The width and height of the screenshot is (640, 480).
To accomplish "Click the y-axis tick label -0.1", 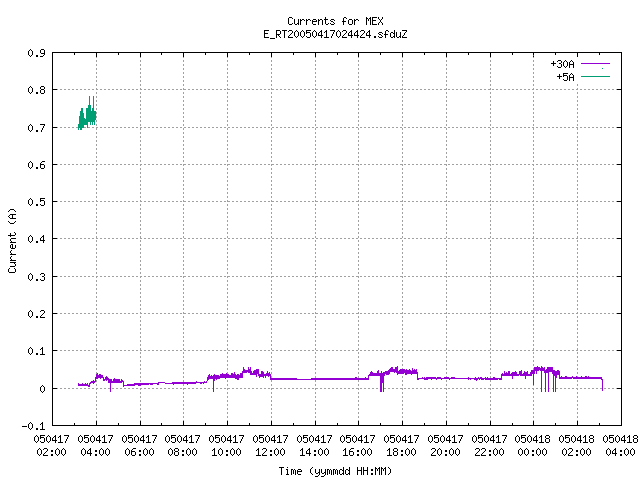I will coord(33,426).
